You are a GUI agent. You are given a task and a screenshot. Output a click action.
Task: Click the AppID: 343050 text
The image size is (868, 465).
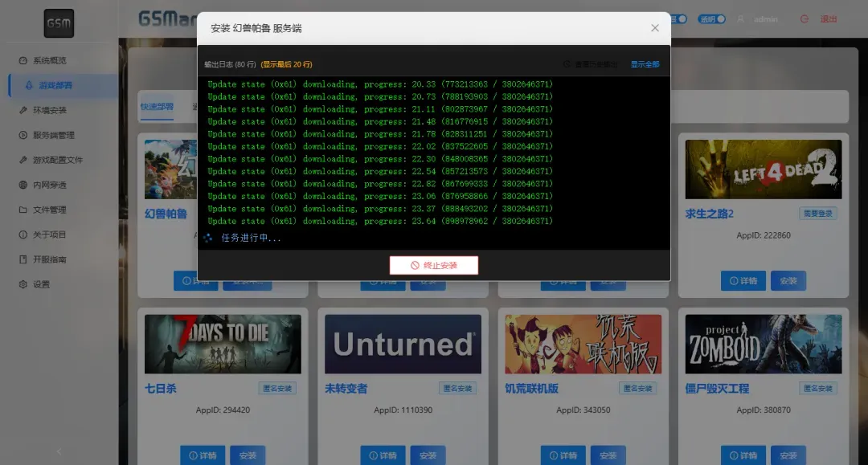(x=583, y=410)
